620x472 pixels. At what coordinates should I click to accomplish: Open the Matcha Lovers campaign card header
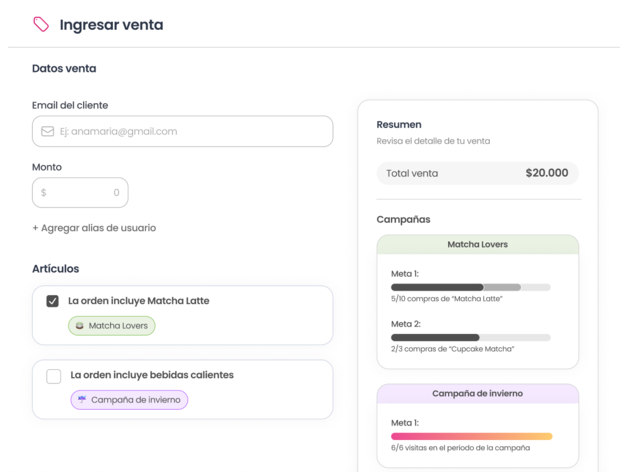(x=477, y=244)
